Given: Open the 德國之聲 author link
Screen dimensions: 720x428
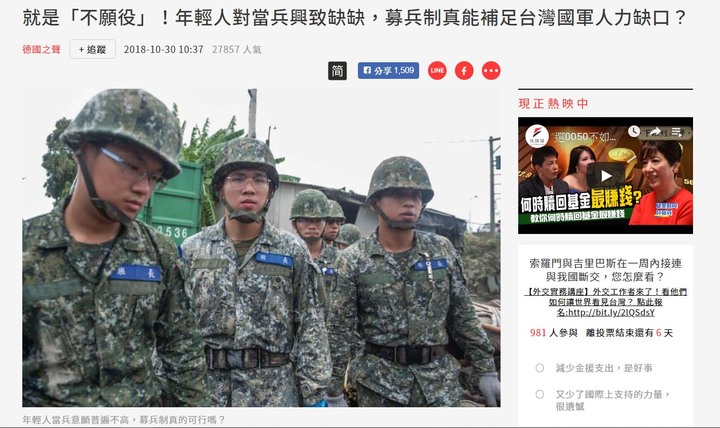Looking at the screenshot, I should tap(41, 49).
